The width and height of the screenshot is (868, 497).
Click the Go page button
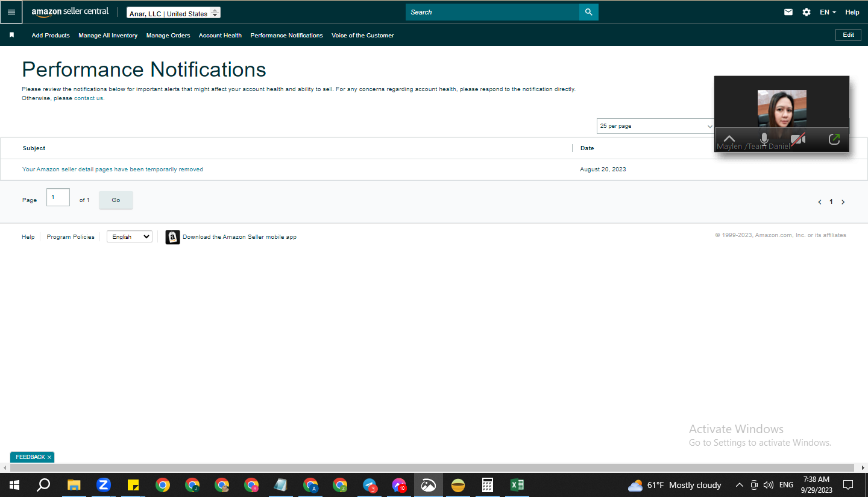(116, 200)
